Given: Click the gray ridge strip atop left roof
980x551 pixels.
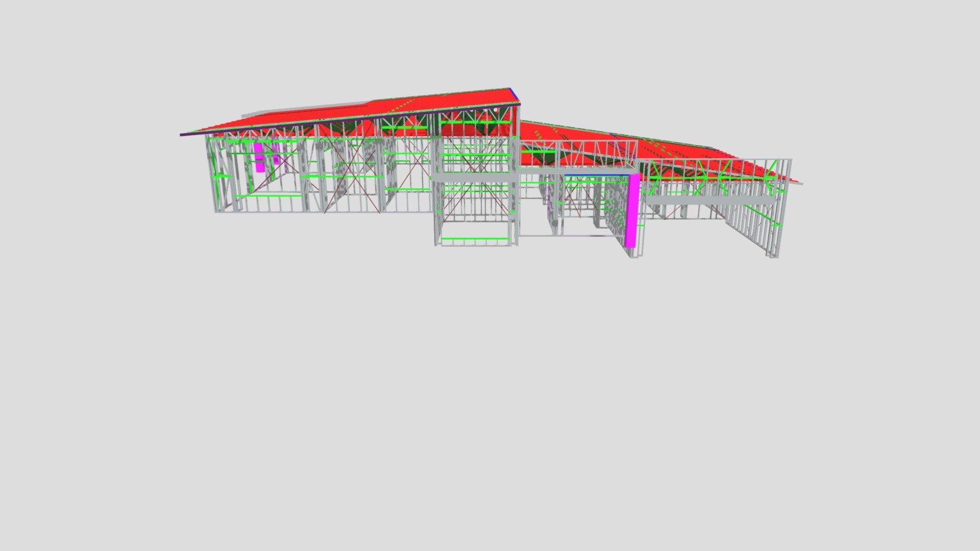Looking at the screenshot, I should [306, 109].
